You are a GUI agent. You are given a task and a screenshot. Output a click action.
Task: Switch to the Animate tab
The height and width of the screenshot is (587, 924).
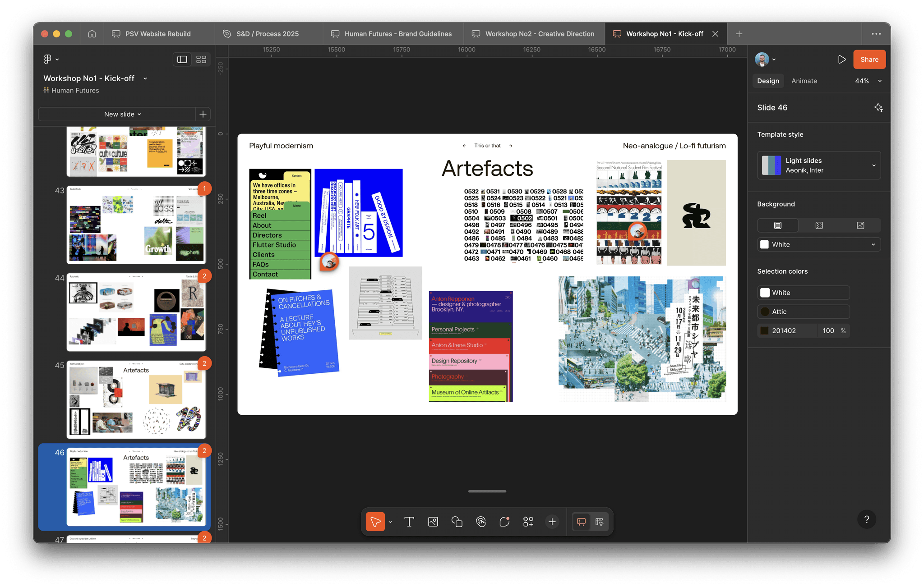coord(804,81)
